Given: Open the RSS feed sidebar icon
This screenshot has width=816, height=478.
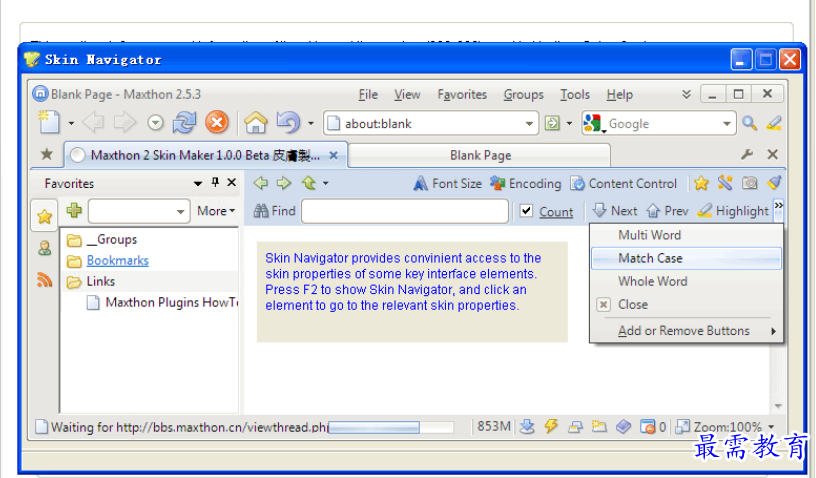Looking at the screenshot, I should tap(45, 280).
